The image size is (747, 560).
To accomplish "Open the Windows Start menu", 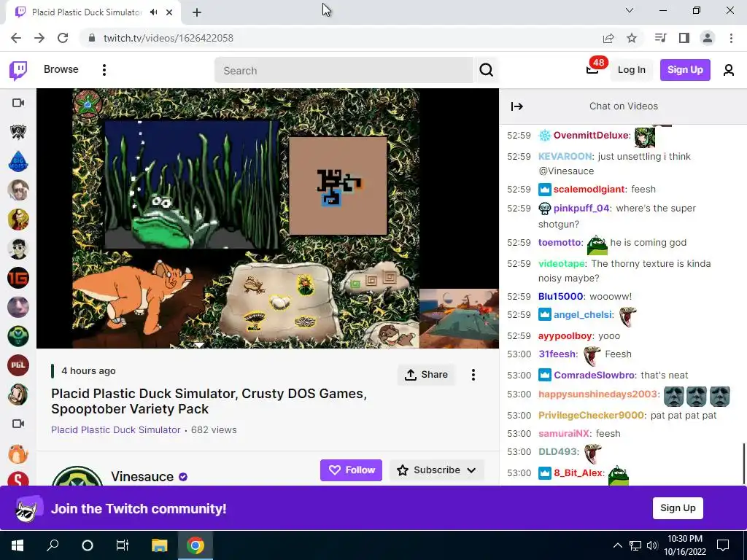I will (x=18, y=545).
